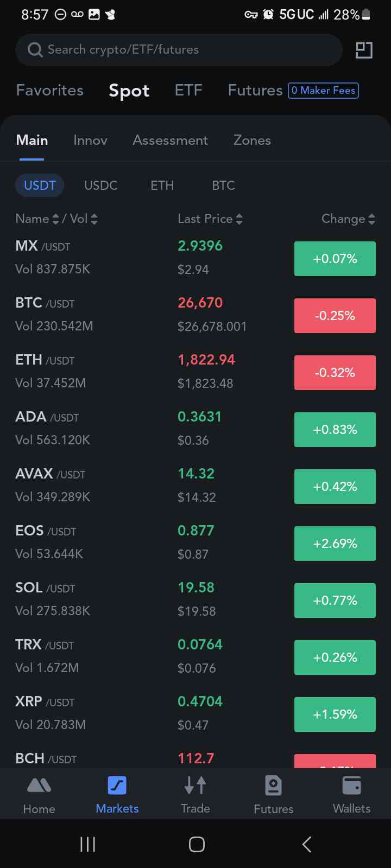Open the SOL/USDT market row
The width and height of the screenshot is (391, 868).
(x=195, y=599)
